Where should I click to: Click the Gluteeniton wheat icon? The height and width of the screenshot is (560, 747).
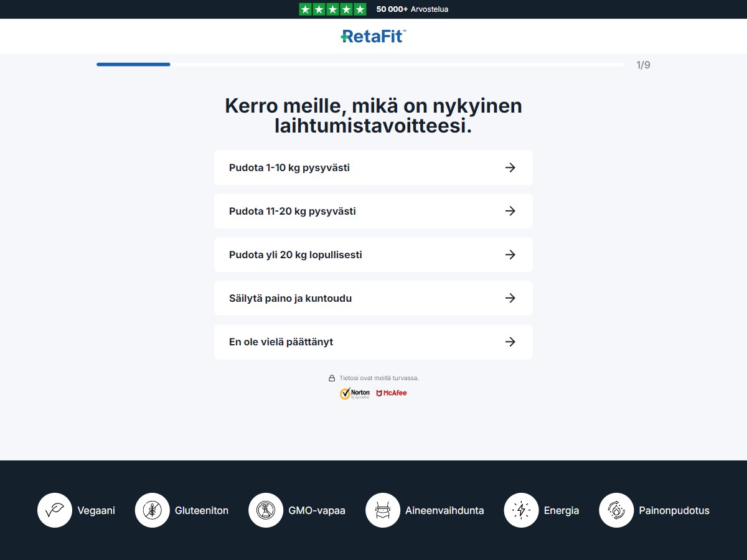[x=153, y=510]
